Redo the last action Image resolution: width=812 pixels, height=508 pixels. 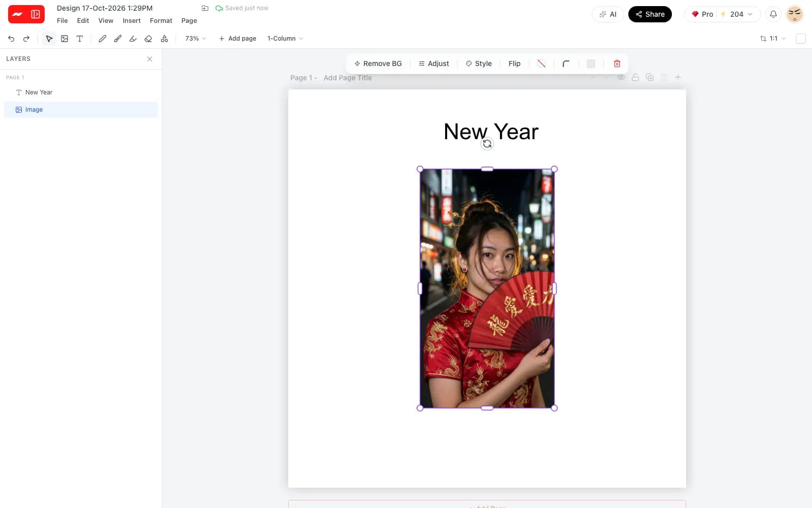tap(26, 39)
